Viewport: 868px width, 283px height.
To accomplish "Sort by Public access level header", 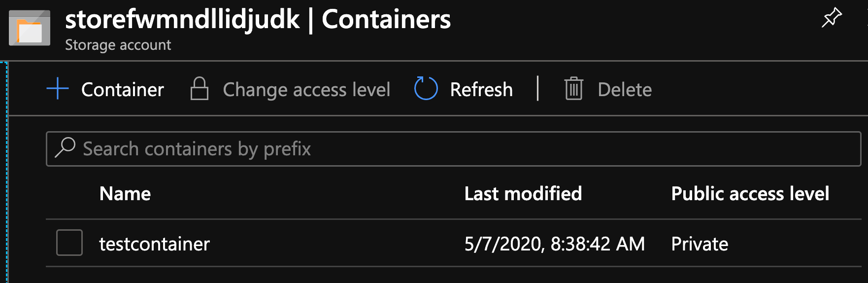I will coord(750,194).
